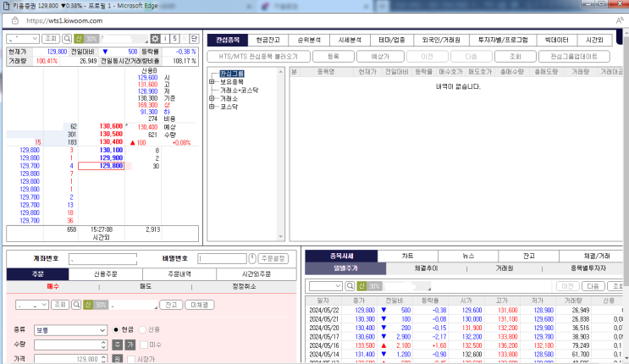Click the 등록 button
The height and width of the screenshot is (364, 629).
coord(334,57)
